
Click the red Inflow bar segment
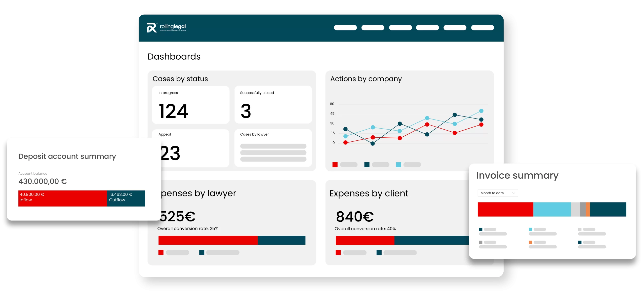pyautogui.click(x=62, y=198)
